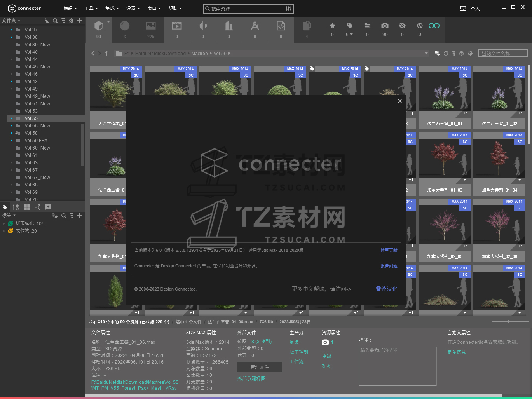The image size is (532, 399).
Task: Click the camera preview filter icon
Action: pyautogui.click(x=385, y=26)
